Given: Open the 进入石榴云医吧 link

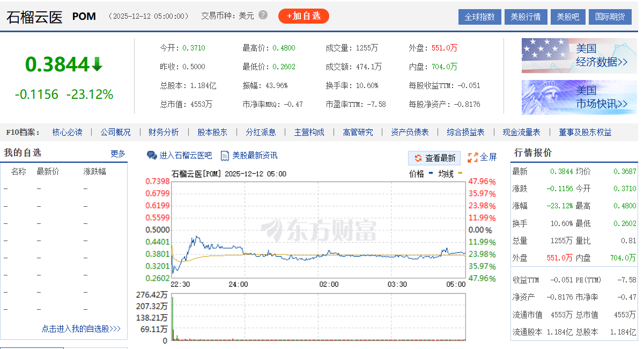Looking at the screenshot, I should coord(186,156).
